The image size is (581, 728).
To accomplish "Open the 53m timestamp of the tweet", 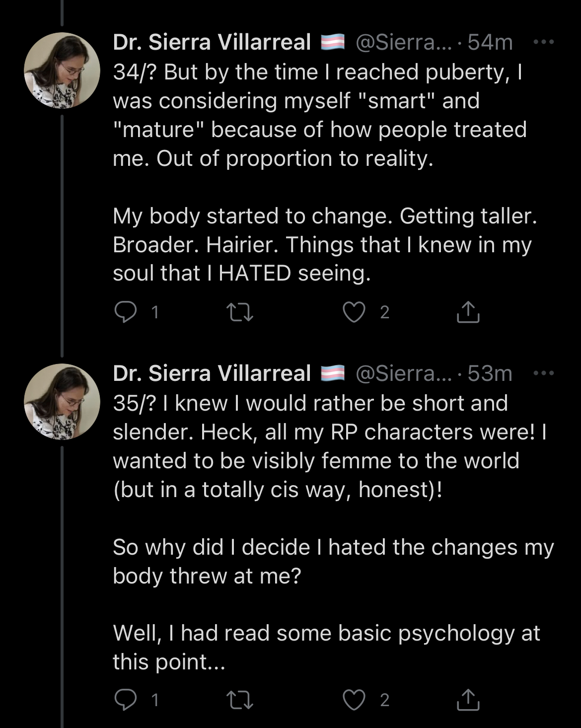I will click(x=490, y=373).
